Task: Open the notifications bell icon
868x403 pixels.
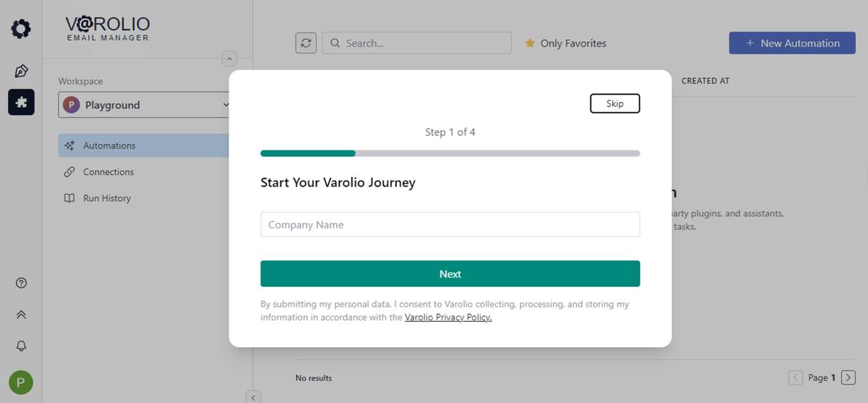Action: (21, 346)
